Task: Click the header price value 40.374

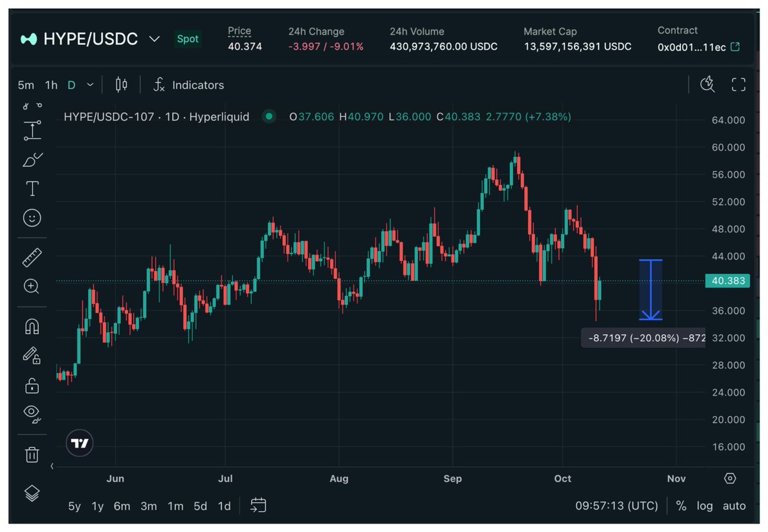Action: [244, 47]
